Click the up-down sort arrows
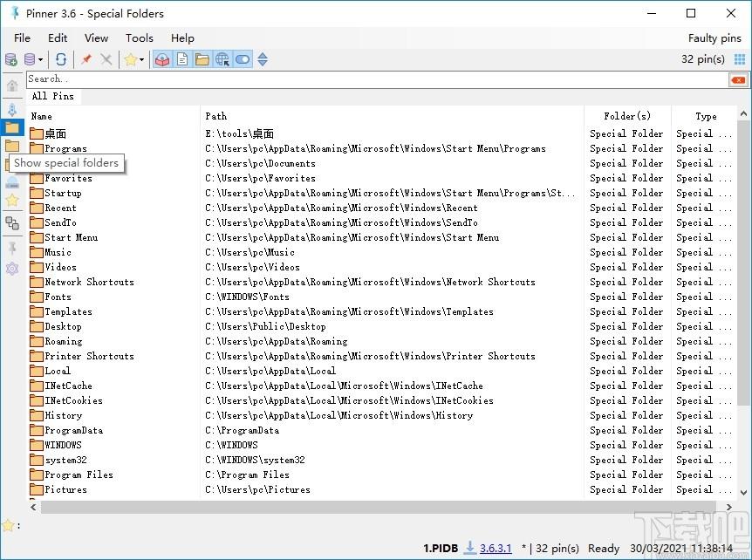Image resolution: width=752 pixels, height=560 pixels. [x=263, y=59]
